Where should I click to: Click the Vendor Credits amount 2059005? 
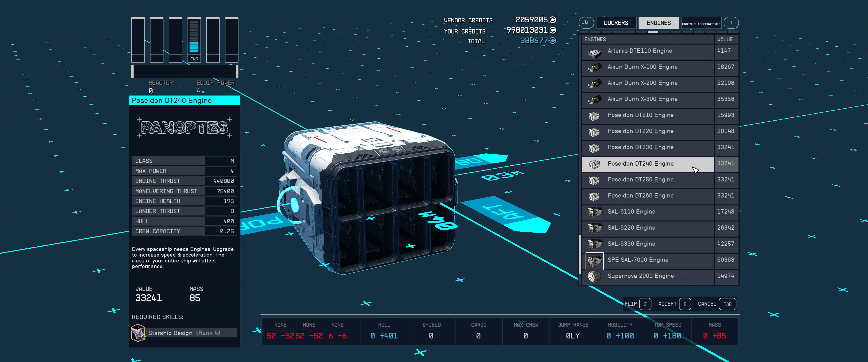tap(531, 20)
